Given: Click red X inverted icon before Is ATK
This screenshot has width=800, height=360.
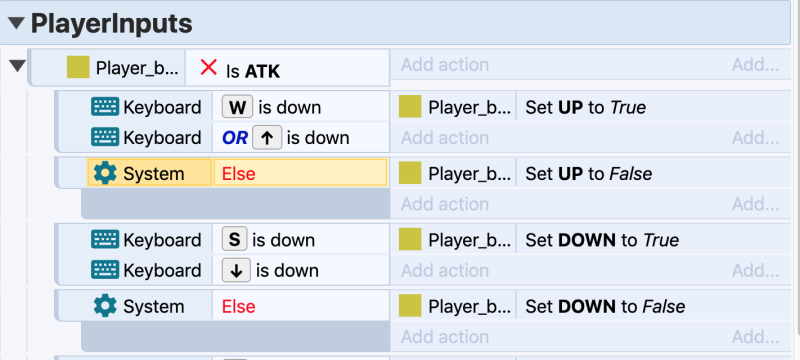Looking at the screenshot, I should 209,67.
